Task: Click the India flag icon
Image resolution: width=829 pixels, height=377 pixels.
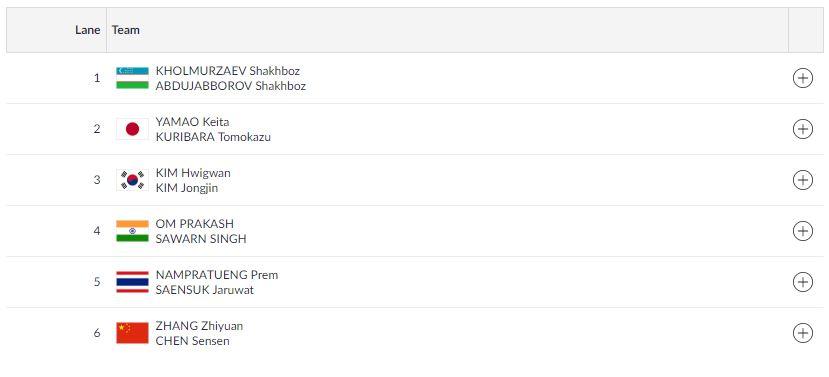Action: pos(132,231)
